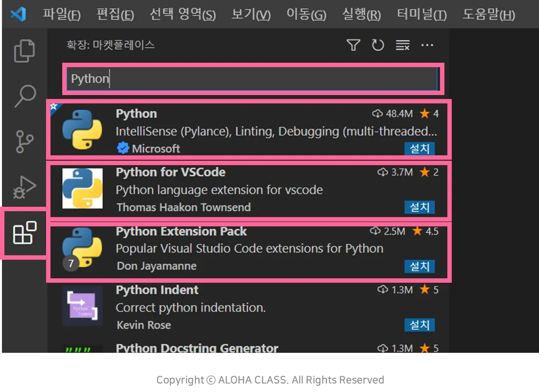The image size is (539, 392).
Task: Click publisher Kevin Rose
Action: pyautogui.click(x=144, y=325)
